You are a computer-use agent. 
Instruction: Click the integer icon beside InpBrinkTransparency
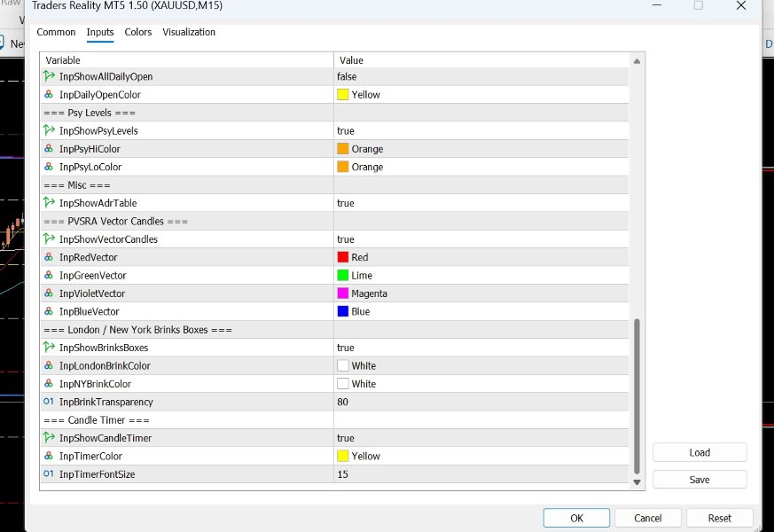click(49, 402)
